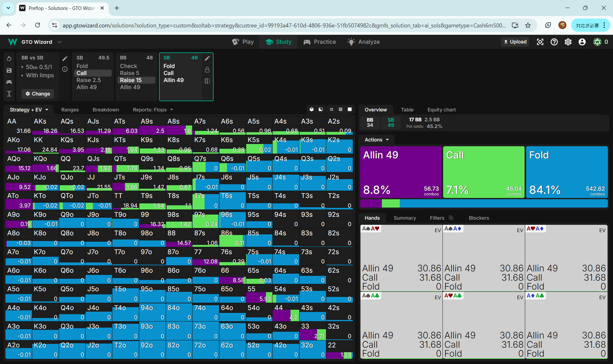Open the Strategy + EV dropdown
This screenshot has width=613, height=364.
coord(29,110)
